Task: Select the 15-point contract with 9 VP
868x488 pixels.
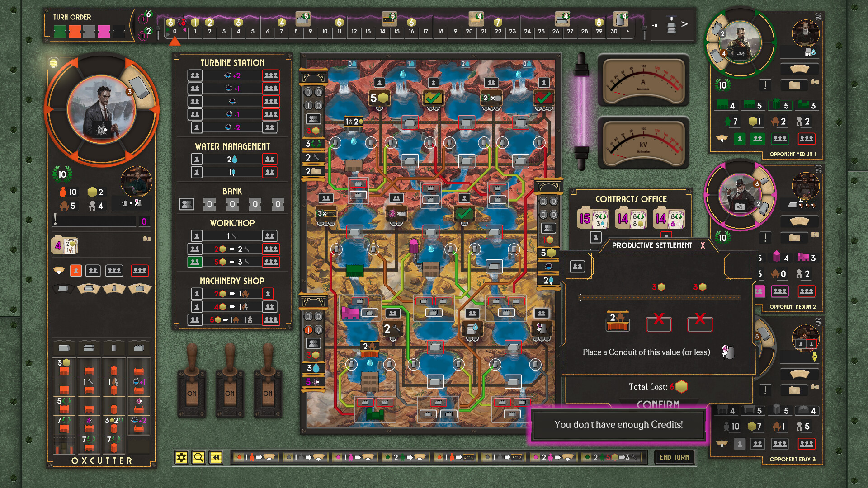Action: 593,219
